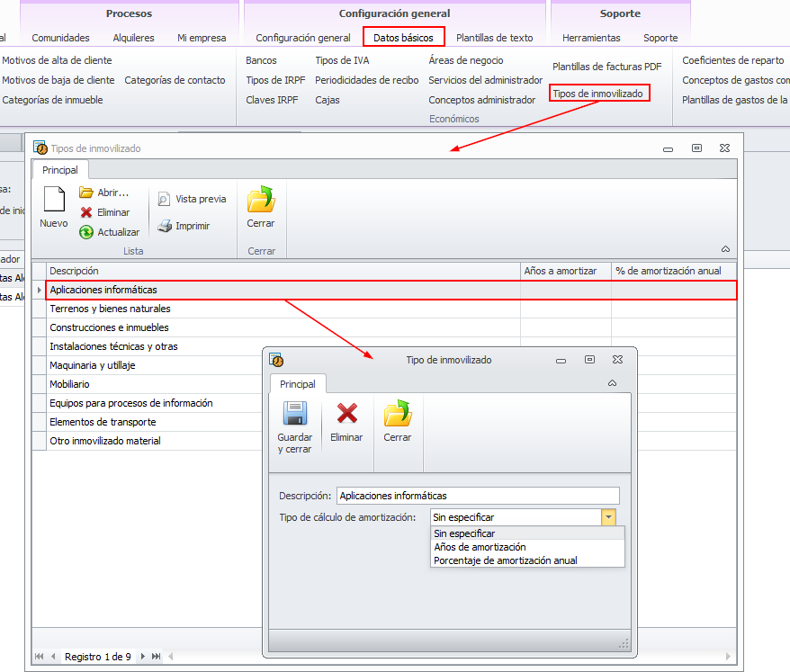This screenshot has width=790, height=672.
Task: Go to first record navigation icon
Action: click(40, 656)
